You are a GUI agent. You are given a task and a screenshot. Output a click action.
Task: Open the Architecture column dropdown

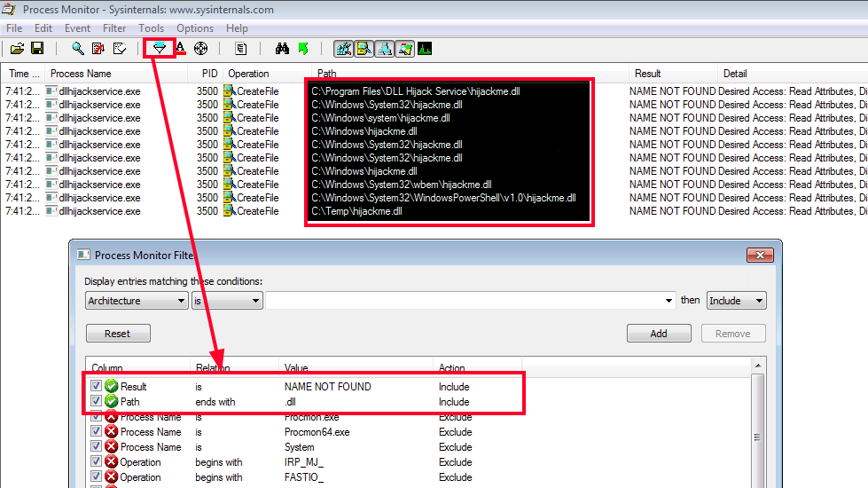[x=137, y=301]
